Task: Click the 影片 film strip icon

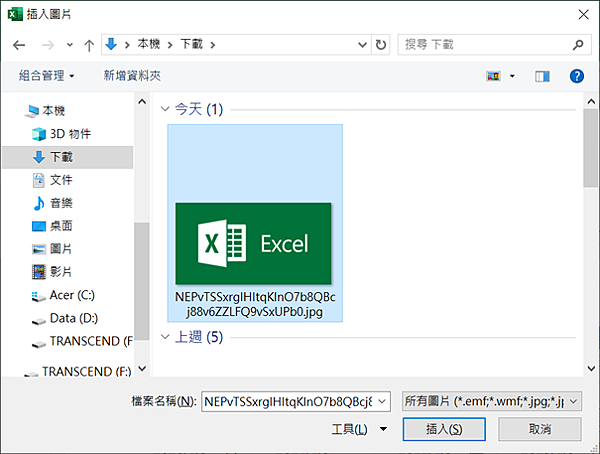Action: [39, 272]
